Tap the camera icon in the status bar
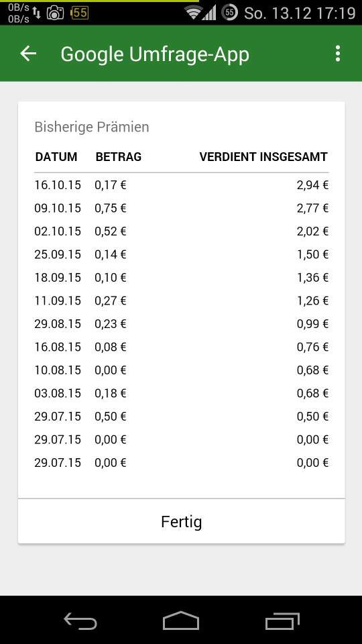Image resolution: width=362 pixels, height=644 pixels. tap(55, 13)
